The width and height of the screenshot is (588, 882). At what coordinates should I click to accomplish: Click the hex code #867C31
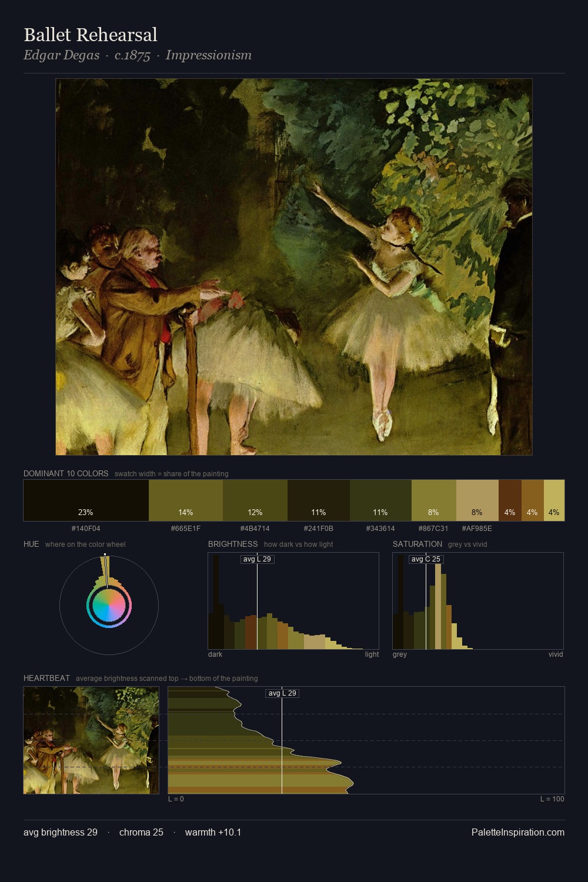point(433,528)
